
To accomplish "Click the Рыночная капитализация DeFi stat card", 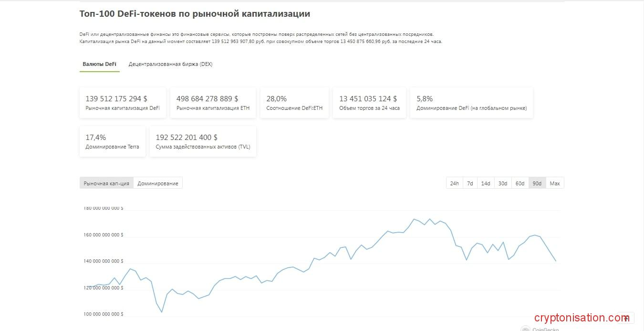I will [123, 103].
